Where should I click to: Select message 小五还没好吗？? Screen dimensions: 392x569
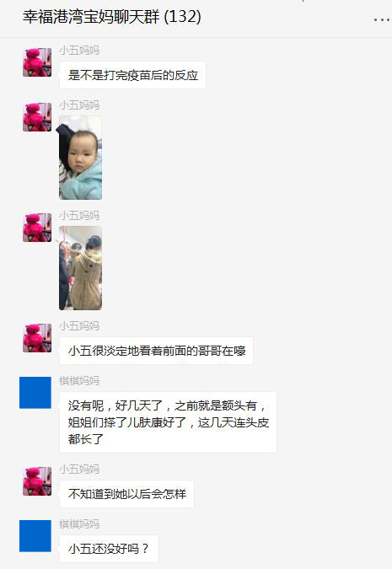[109, 549]
